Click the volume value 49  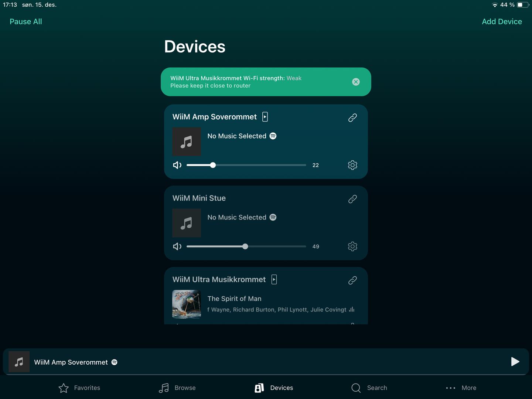[x=316, y=246]
